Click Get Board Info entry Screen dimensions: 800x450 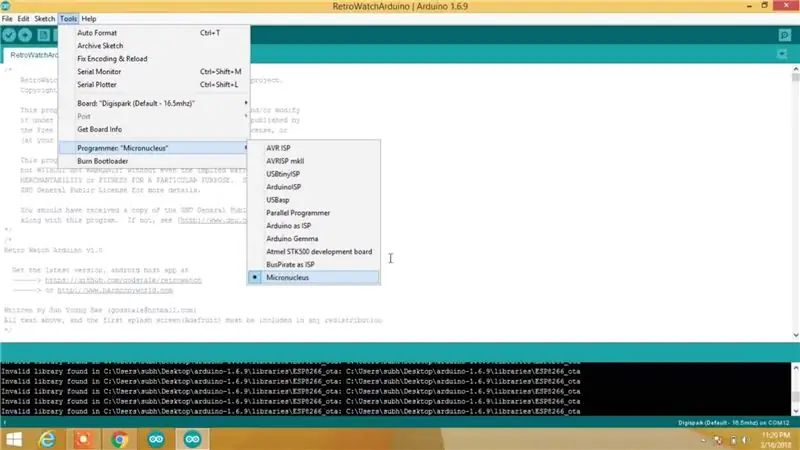(x=154, y=130)
